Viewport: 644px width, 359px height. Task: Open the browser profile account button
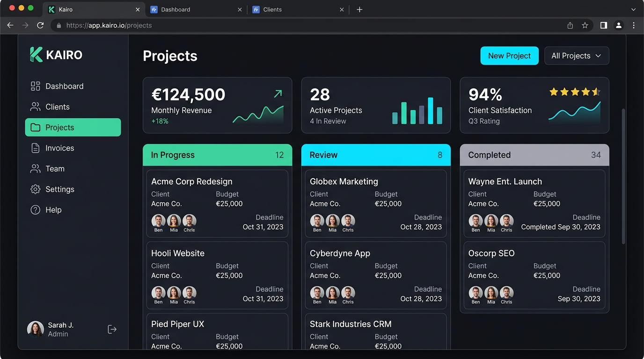pos(619,25)
